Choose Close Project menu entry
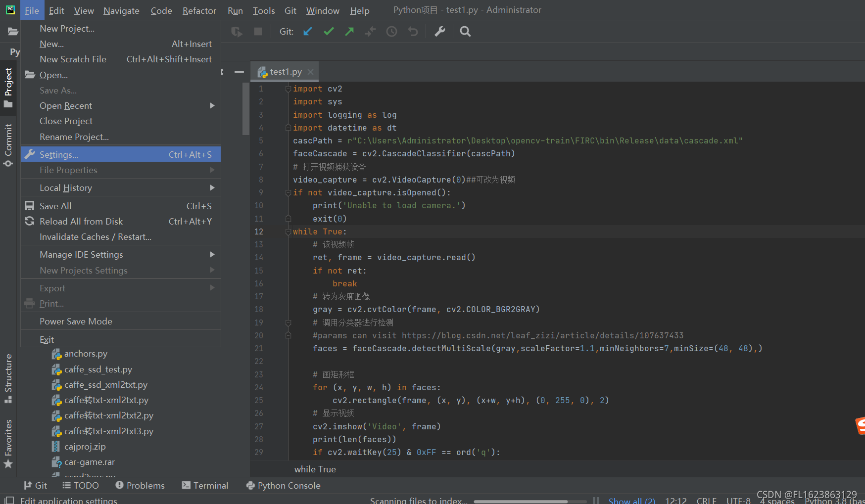The image size is (865, 504). click(x=121, y=121)
